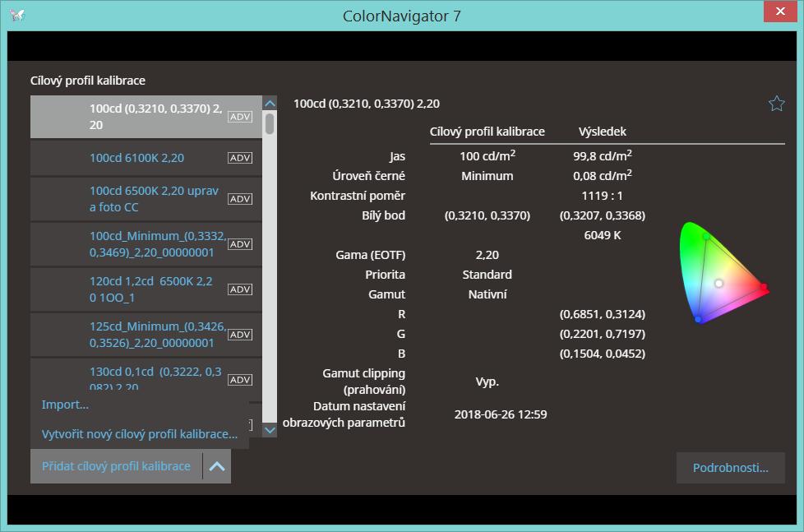804x532 pixels.
Task: Choose Vytvořit nový cílový profil kalibrace...
Action: pos(140,434)
